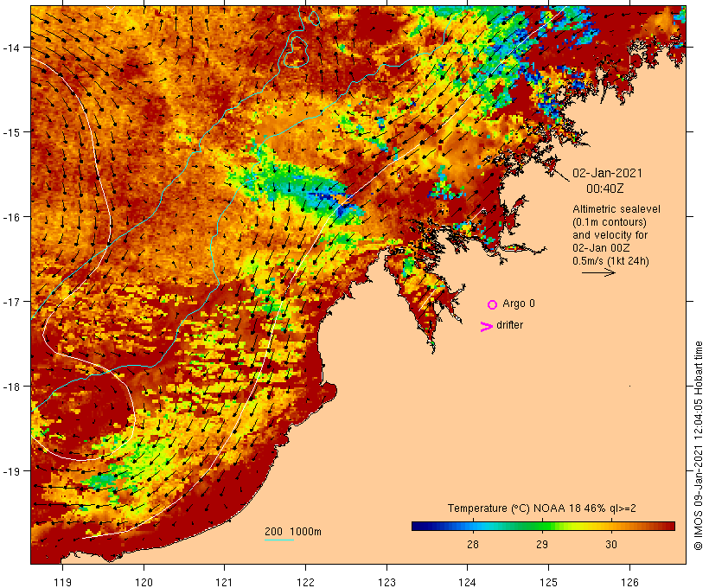Click the latitude label -18
The width and height of the screenshot is (709, 588).
pos(11,387)
